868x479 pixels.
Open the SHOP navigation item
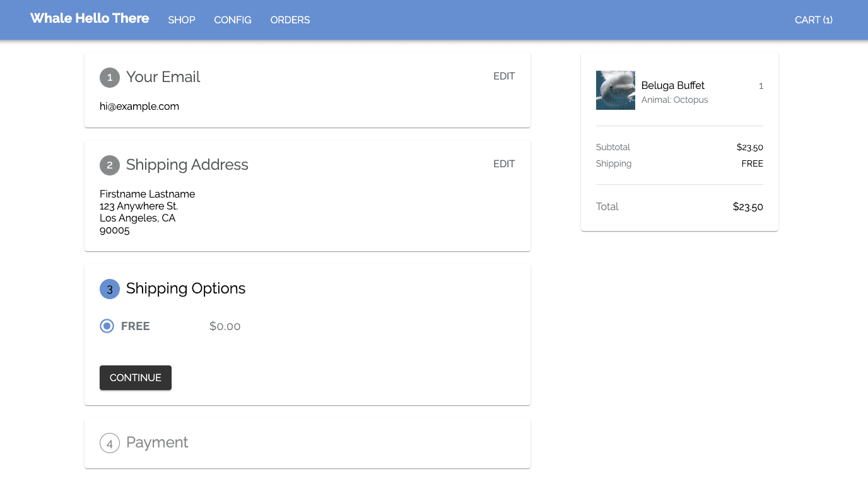(182, 20)
